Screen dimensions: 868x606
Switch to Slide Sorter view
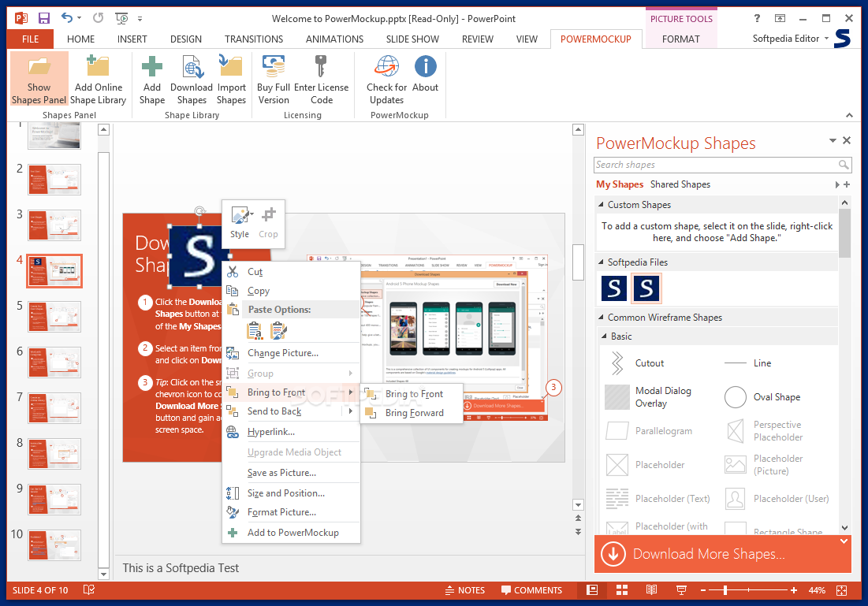[622, 590]
